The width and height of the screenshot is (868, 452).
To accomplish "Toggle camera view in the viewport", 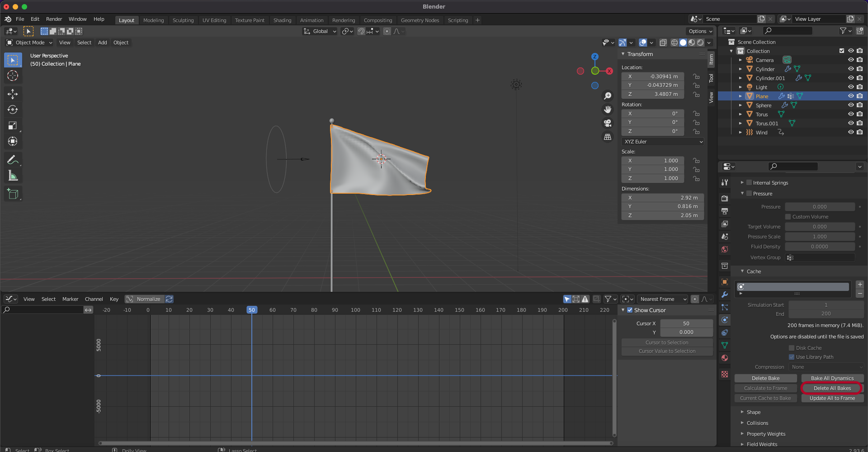I will click(x=608, y=123).
